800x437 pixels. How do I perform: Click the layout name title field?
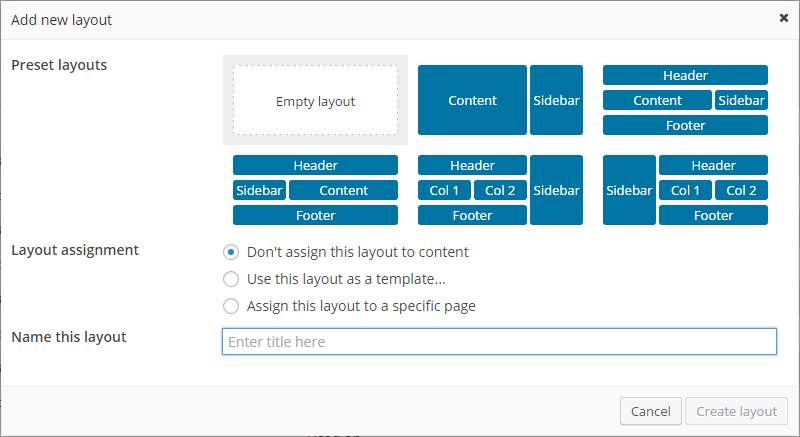click(499, 342)
